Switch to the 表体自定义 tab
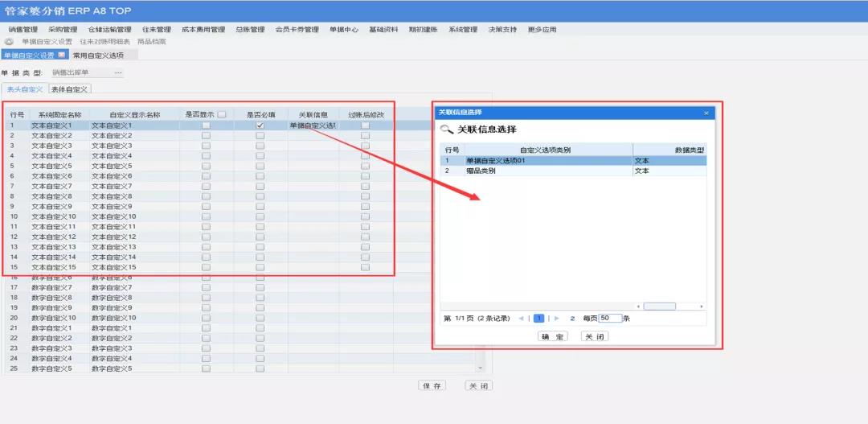This screenshot has height=424, width=868. click(70, 89)
